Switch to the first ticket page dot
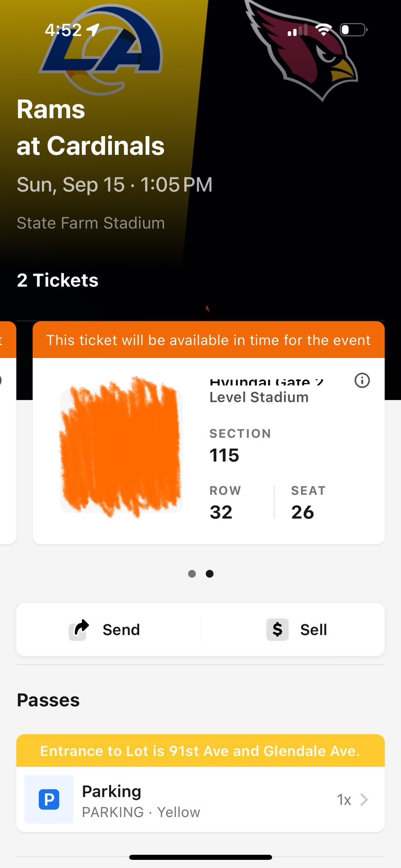The image size is (401, 868). [x=192, y=574]
